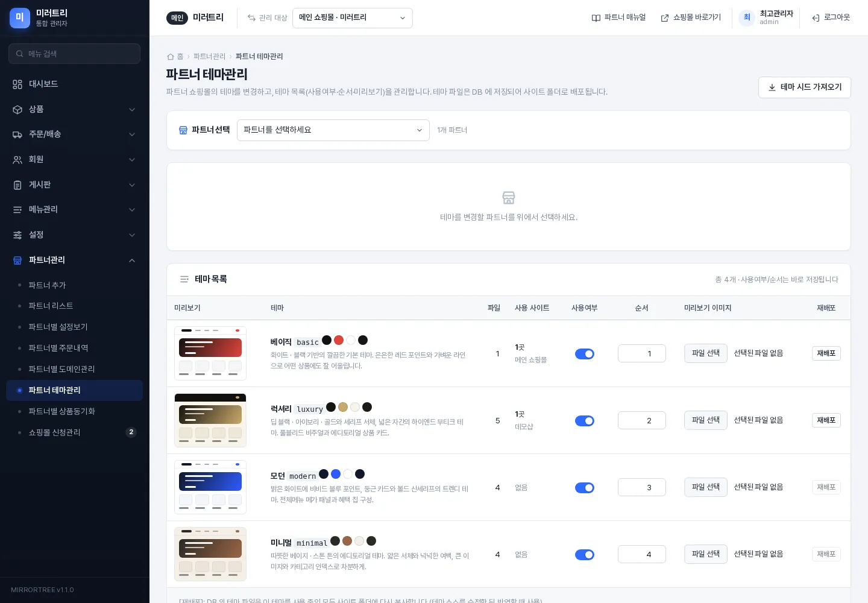Click the 게시판 clipboard icon
868x603 pixels.
tap(17, 185)
